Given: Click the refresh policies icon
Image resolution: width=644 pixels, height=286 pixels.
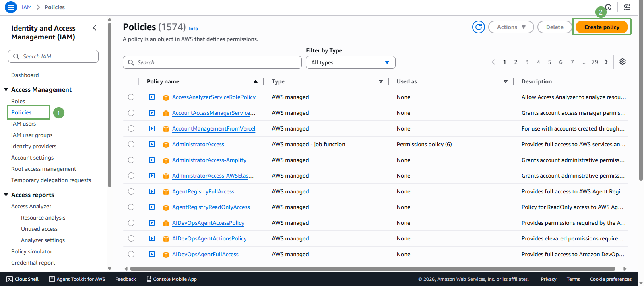Looking at the screenshot, I should point(479,27).
